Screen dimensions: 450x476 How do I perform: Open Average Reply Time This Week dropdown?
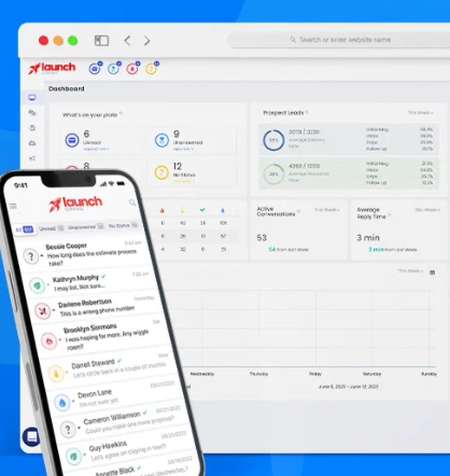pos(427,210)
